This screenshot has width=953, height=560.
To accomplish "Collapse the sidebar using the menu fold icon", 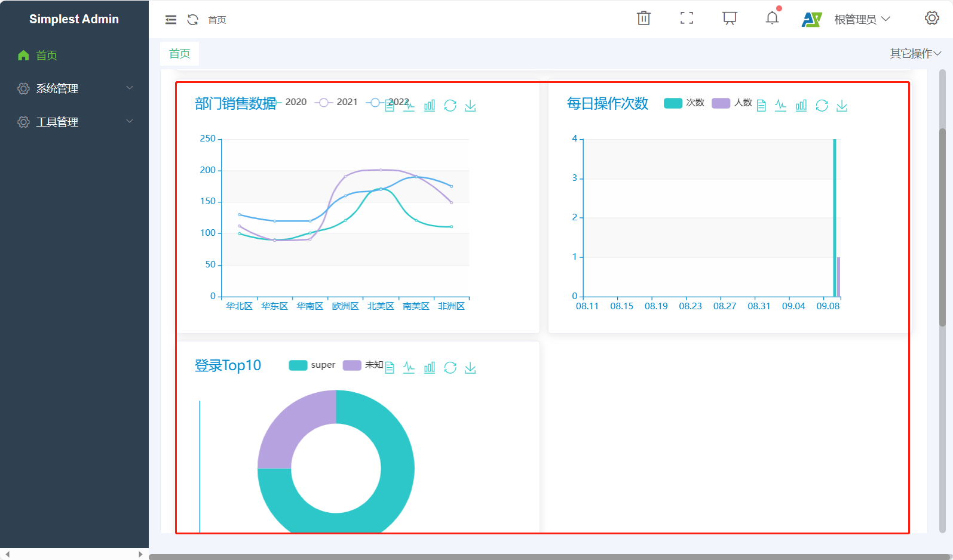I will (171, 20).
